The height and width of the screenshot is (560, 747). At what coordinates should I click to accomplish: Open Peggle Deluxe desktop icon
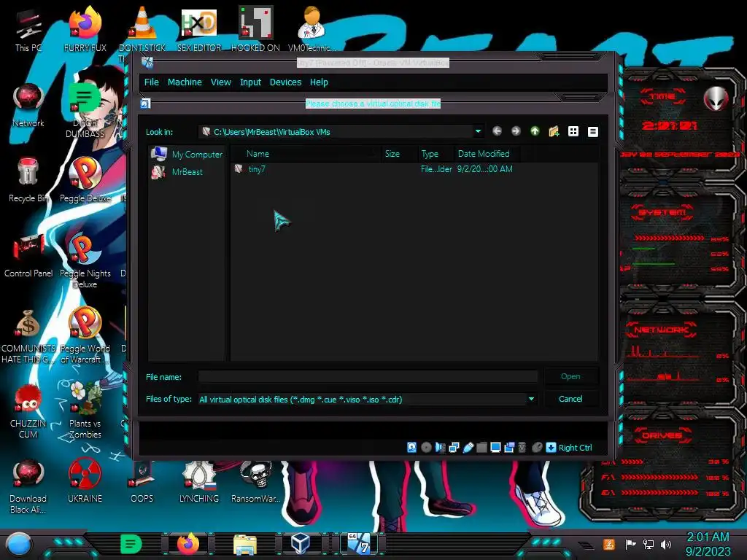(85, 180)
